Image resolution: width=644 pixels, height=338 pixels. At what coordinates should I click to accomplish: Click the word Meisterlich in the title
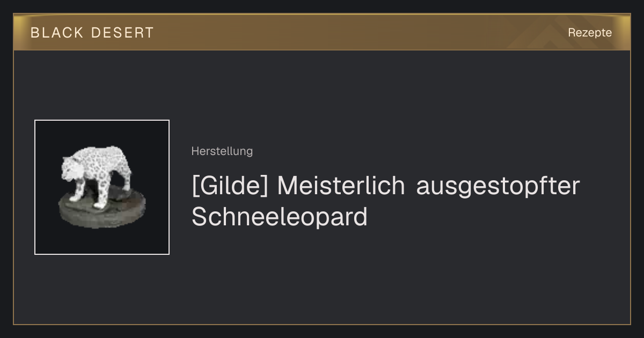341,186
